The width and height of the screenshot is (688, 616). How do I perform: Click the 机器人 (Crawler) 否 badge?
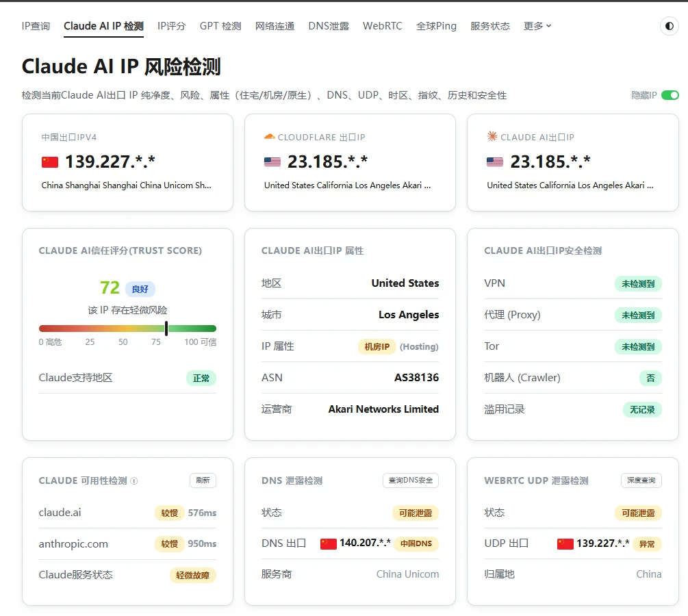650,378
